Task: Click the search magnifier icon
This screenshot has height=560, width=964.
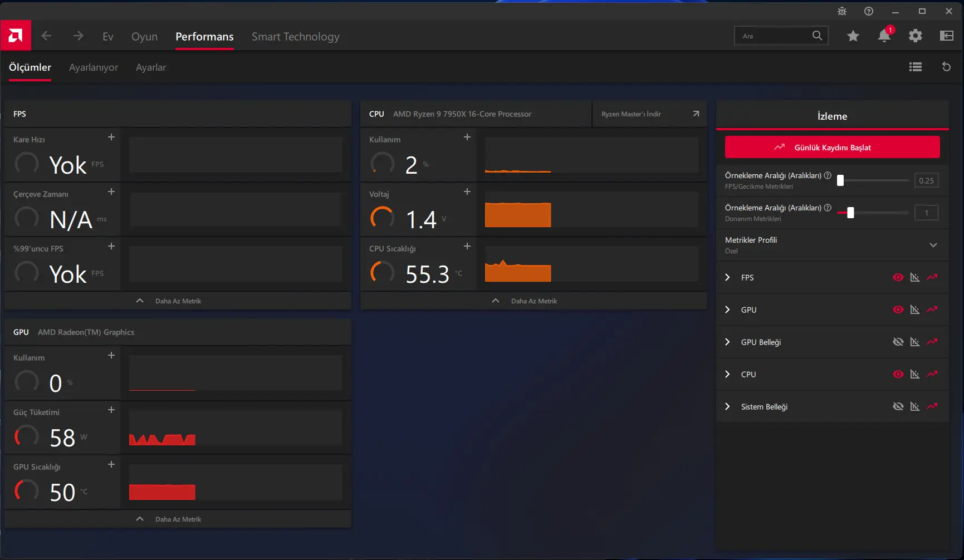Action: pos(817,36)
